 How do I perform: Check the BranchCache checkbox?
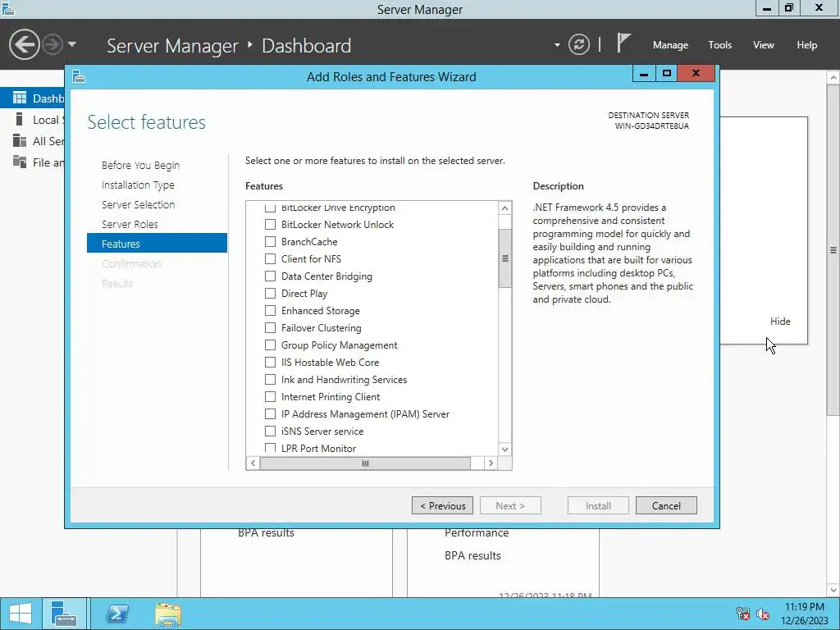click(x=271, y=242)
